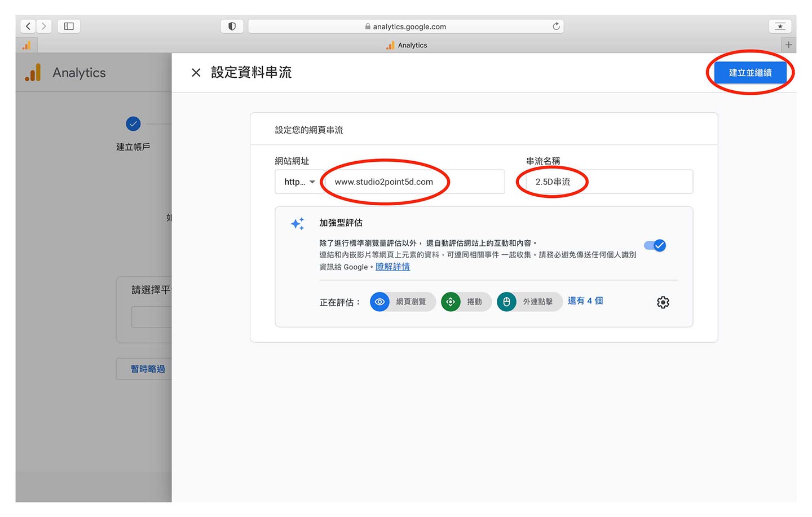The width and height of the screenshot is (812, 517).
Task: Click the 建立並繼續 button
Action: [749, 73]
